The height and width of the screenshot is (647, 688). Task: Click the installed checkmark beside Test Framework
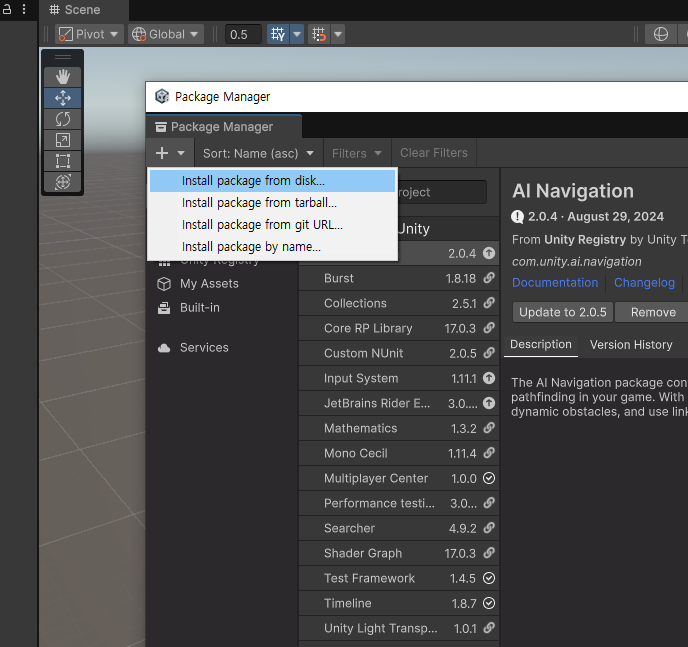(x=488, y=578)
